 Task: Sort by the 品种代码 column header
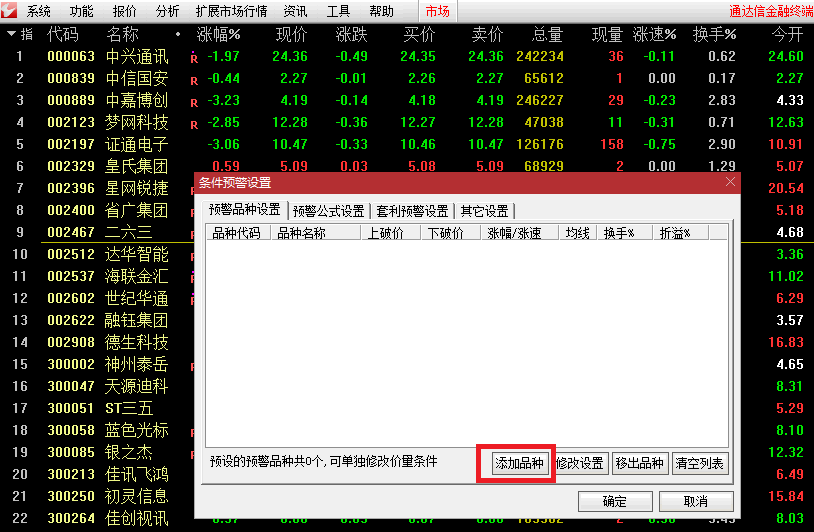237,233
